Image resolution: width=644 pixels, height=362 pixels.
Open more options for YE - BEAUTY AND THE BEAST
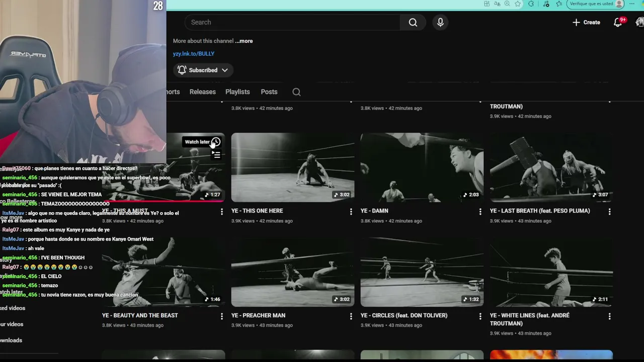(x=221, y=316)
